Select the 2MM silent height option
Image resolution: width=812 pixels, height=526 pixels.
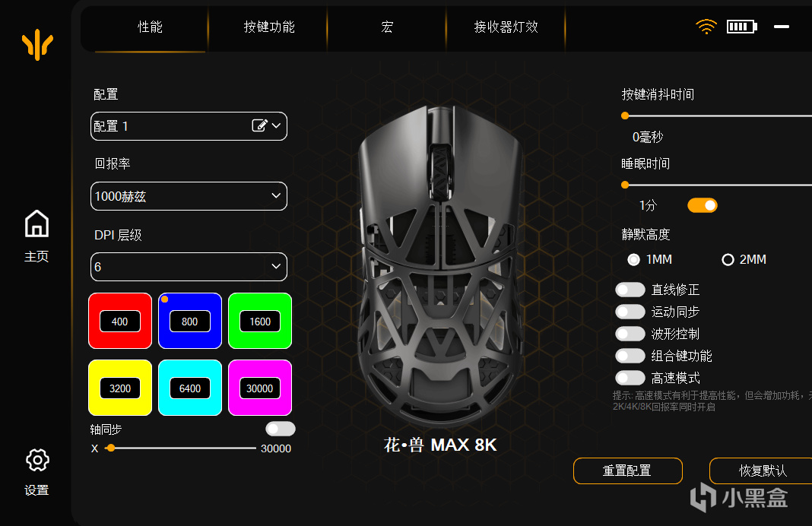[728, 259]
